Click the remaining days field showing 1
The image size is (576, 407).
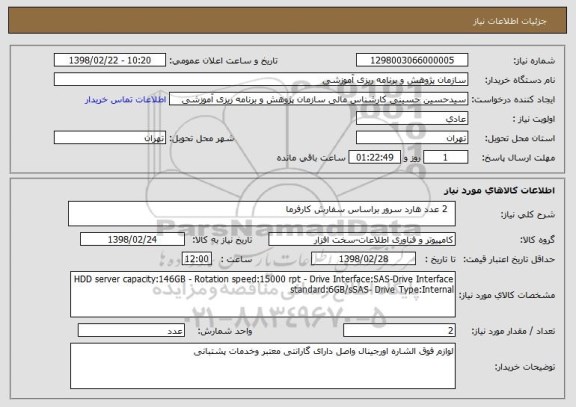point(446,158)
